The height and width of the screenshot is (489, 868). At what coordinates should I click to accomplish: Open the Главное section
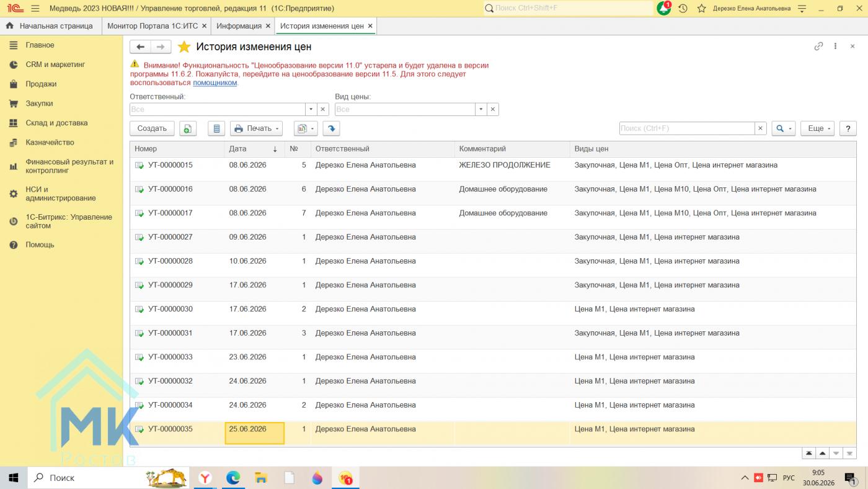(x=61, y=45)
